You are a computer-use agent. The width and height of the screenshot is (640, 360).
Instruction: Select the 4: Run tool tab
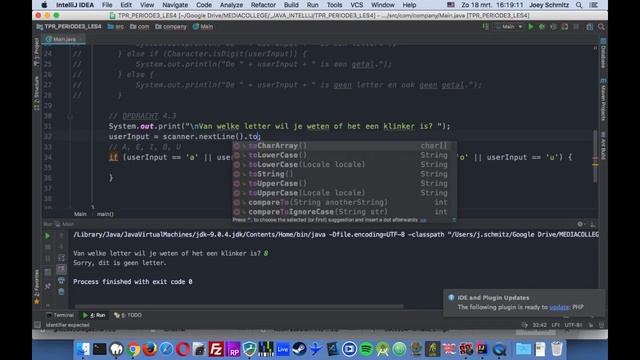pyautogui.click(x=94, y=315)
